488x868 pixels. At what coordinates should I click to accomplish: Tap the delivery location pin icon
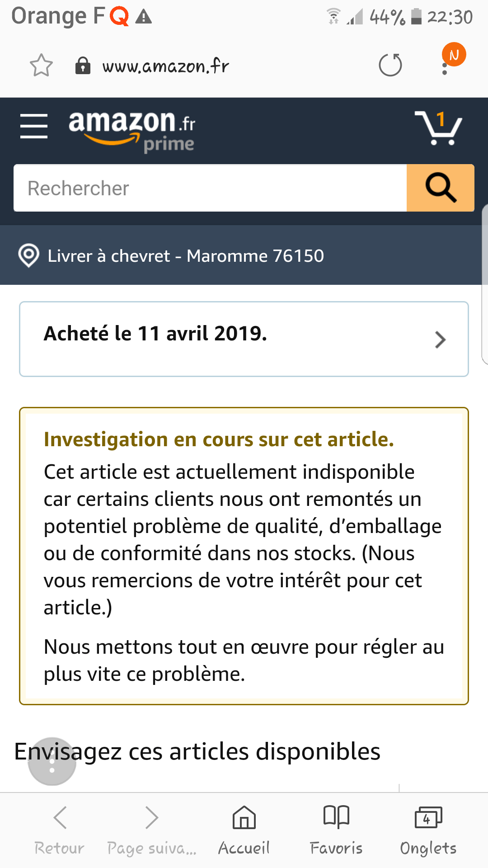coord(28,256)
